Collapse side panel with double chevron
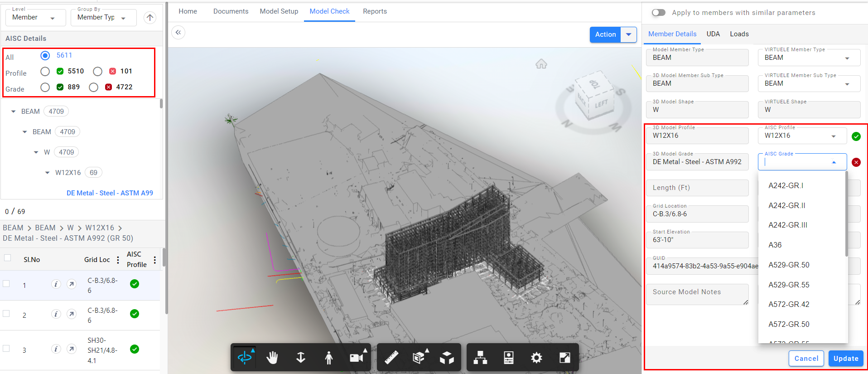868x374 pixels. tap(178, 32)
